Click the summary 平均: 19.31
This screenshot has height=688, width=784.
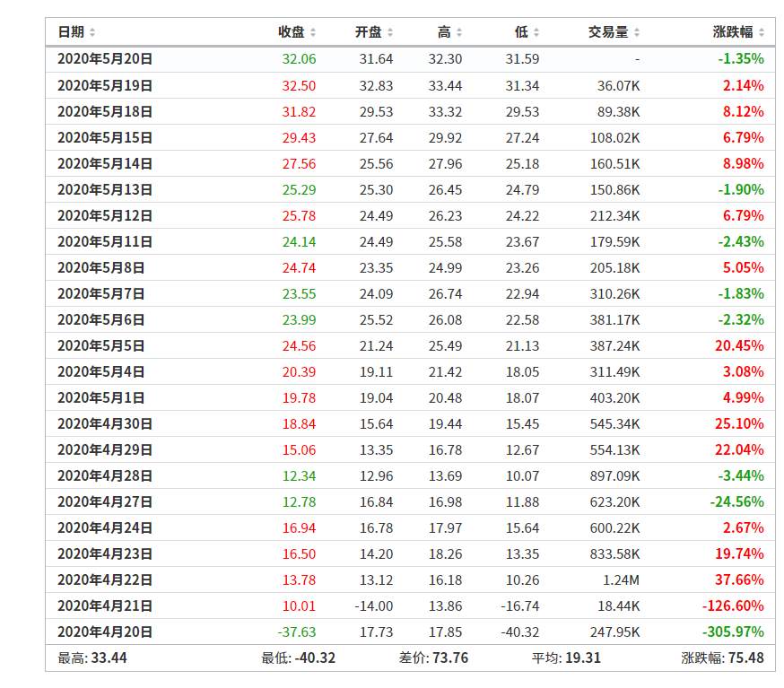click(x=566, y=658)
